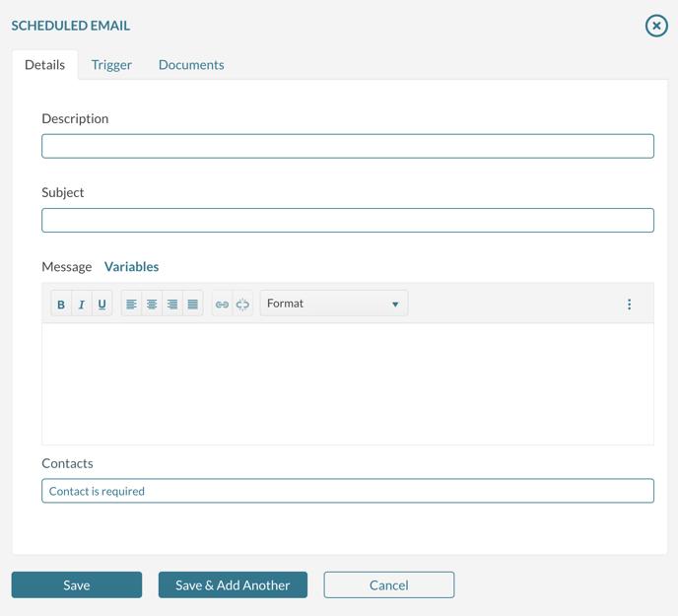This screenshot has height=616, width=678.
Task: Click Save & Add Another
Action: tap(233, 585)
